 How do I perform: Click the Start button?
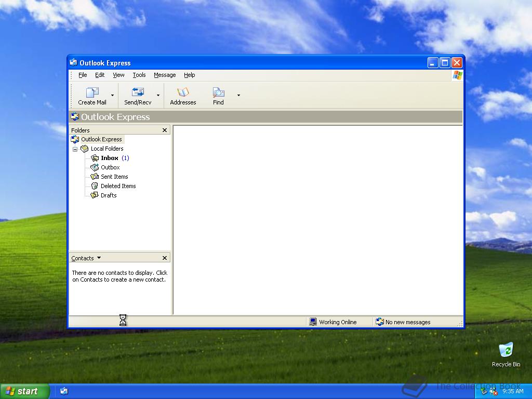(x=24, y=391)
